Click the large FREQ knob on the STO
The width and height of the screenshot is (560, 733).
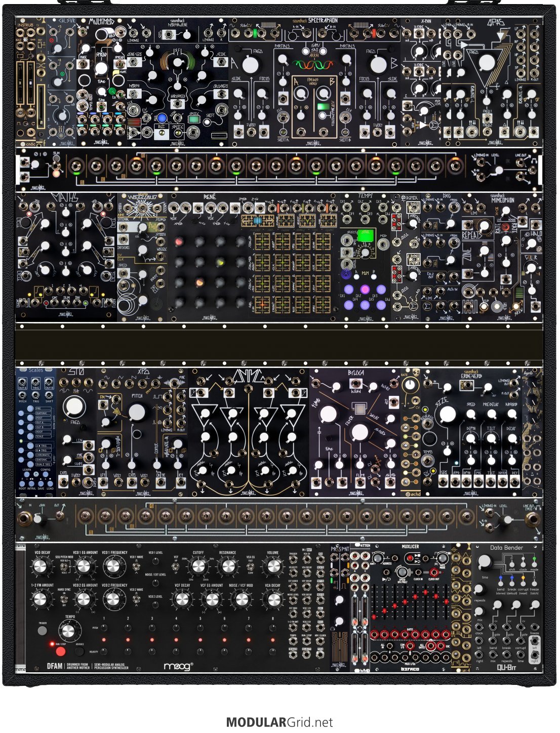(74, 406)
